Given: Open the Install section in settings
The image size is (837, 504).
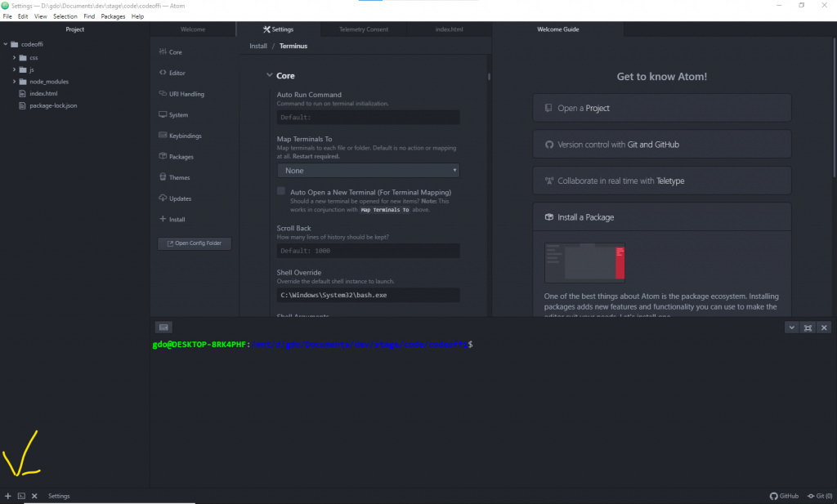Looking at the screenshot, I should pyautogui.click(x=172, y=219).
